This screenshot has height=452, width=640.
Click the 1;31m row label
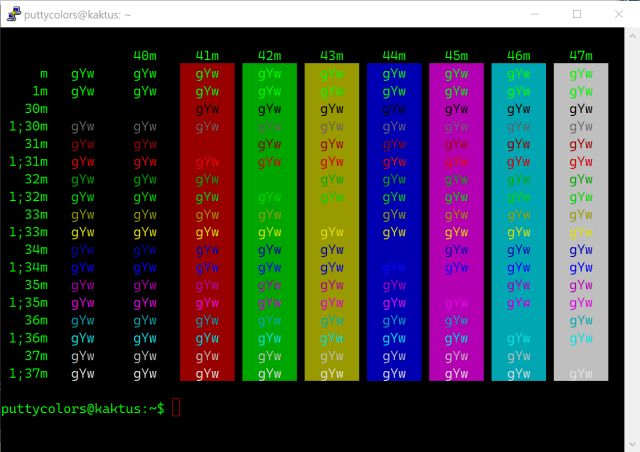(28, 161)
